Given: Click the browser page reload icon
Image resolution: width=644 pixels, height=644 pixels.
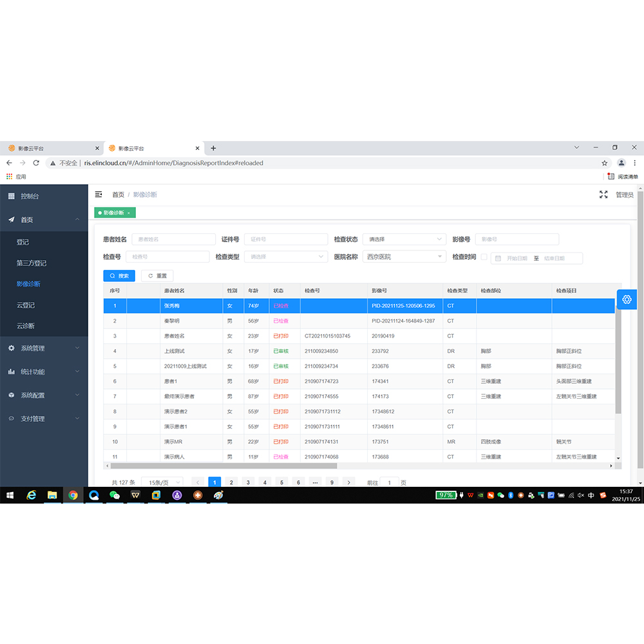Looking at the screenshot, I should point(36,163).
